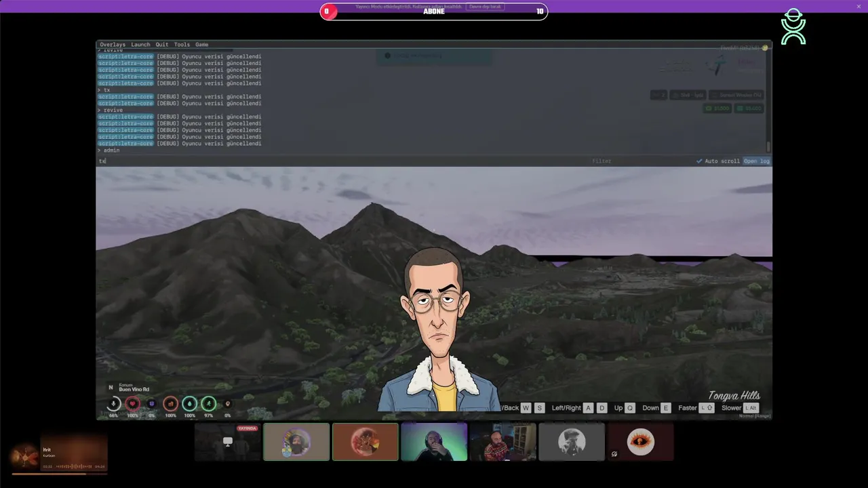Click the A key hint
The width and height of the screenshot is (868, 488).
click(x=589, y=408)
